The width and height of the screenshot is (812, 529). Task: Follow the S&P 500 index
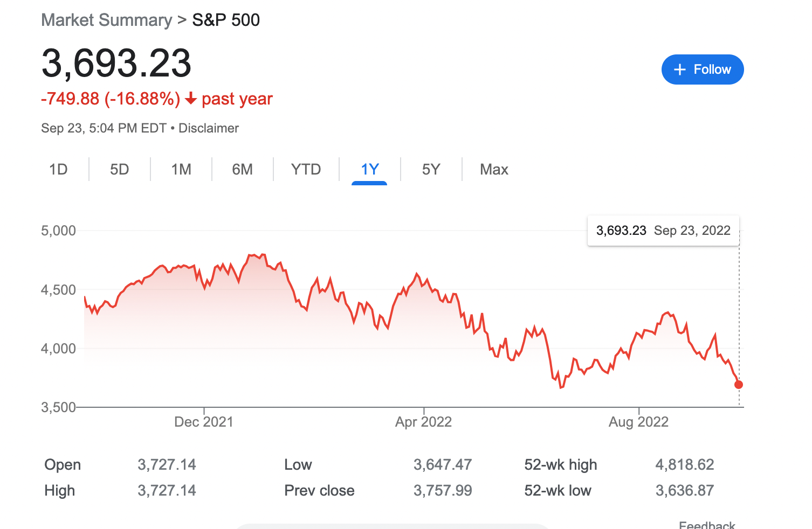pyautogui.click(x=703, y=69)
